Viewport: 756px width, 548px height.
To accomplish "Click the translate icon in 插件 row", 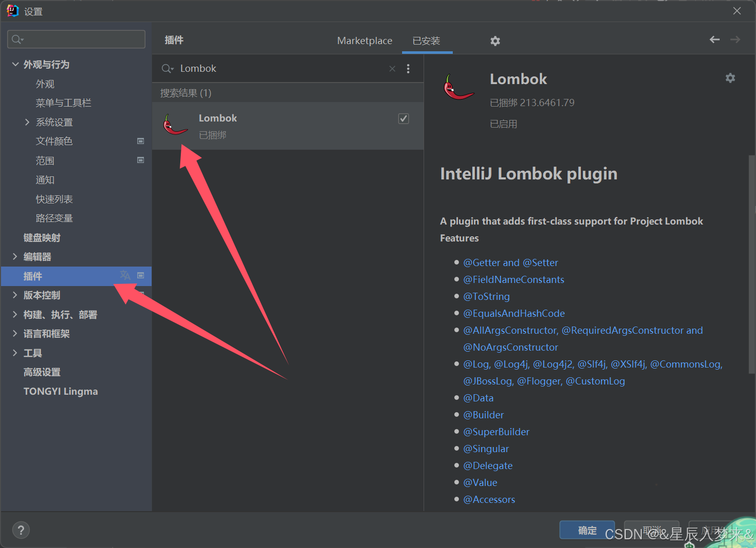I will click(x=125, y=276).
